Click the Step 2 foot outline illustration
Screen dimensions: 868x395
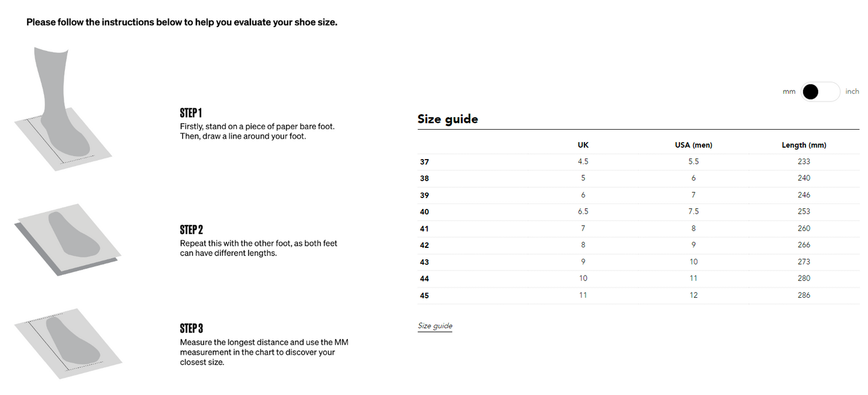(67, 238)
